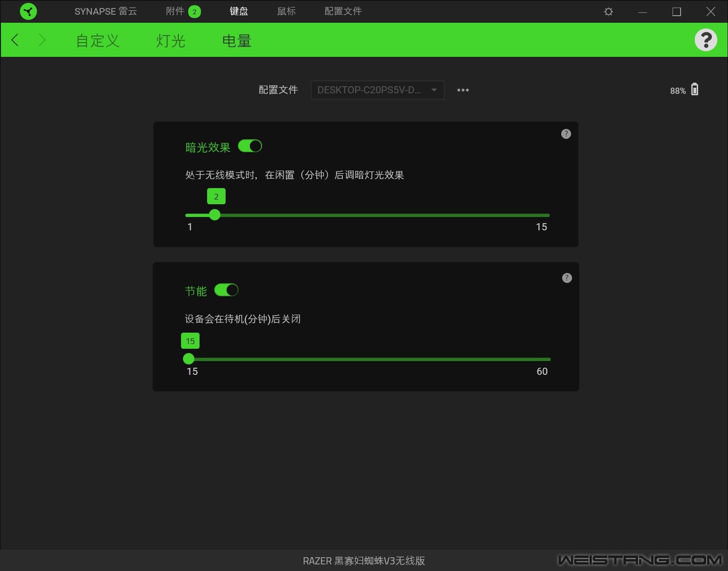Viewport: 728px width, 571px height.
Task: Switch to 附件 tab
Action: (175, 11)
